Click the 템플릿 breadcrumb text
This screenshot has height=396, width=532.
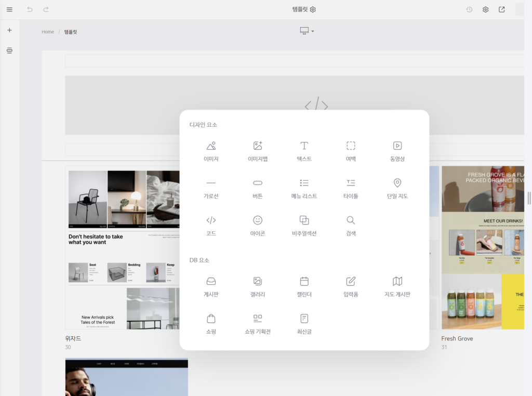(x=71, y=32)
